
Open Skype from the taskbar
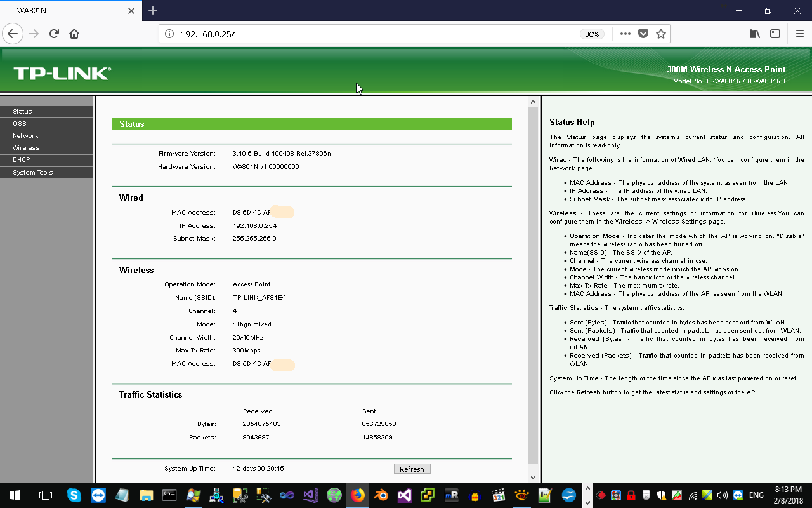74,495
